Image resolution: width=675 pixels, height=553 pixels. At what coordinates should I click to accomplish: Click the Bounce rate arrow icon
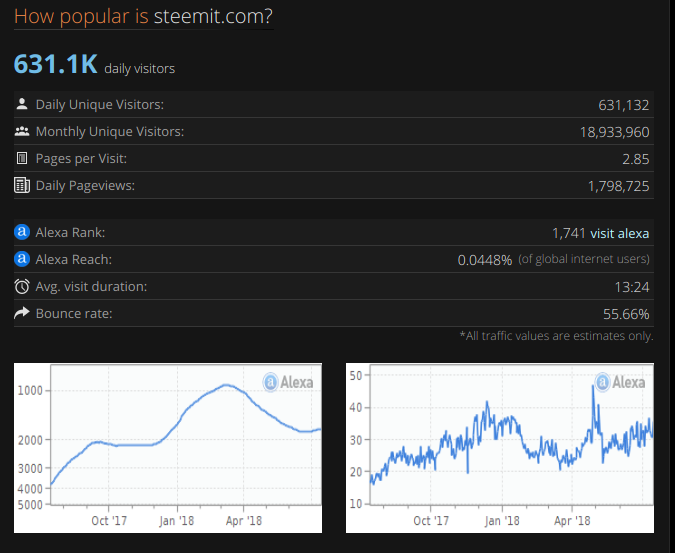[22, 313]
